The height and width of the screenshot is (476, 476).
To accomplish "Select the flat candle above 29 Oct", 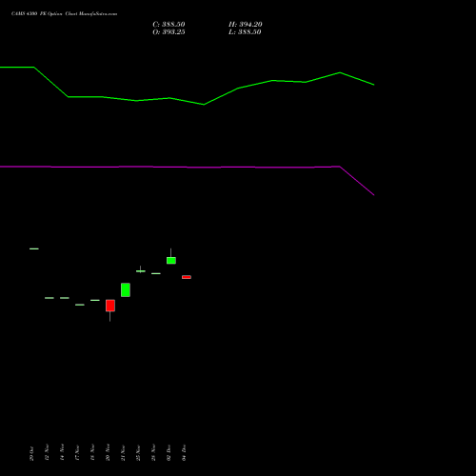I will tap(34, 248).
